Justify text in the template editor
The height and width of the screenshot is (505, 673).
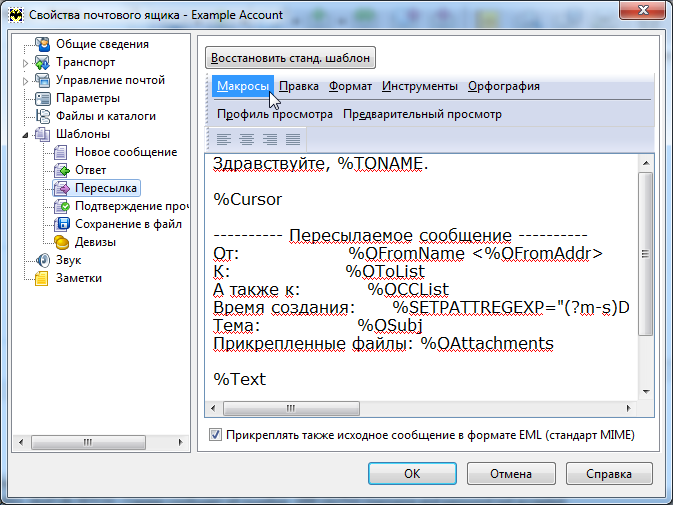pos(293,139)
